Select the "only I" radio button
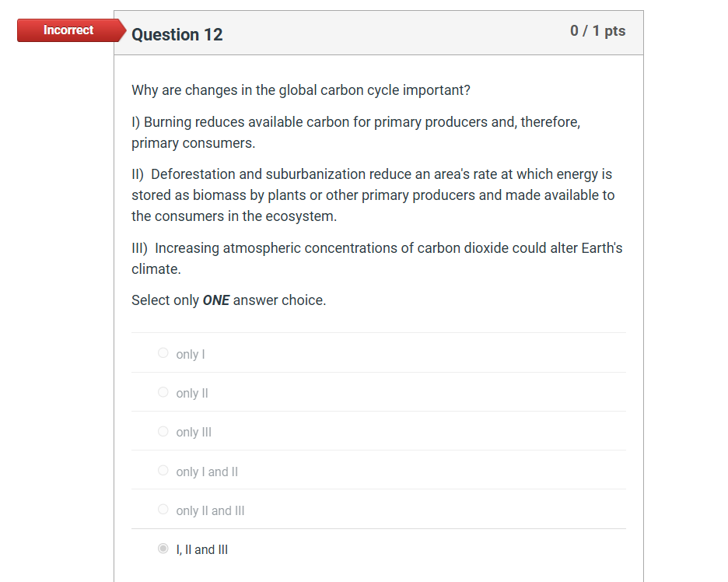 163,352
